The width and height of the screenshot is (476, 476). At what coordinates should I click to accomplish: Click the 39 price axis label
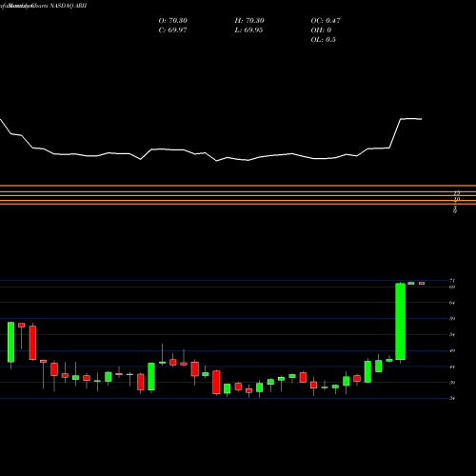(452, 383)
